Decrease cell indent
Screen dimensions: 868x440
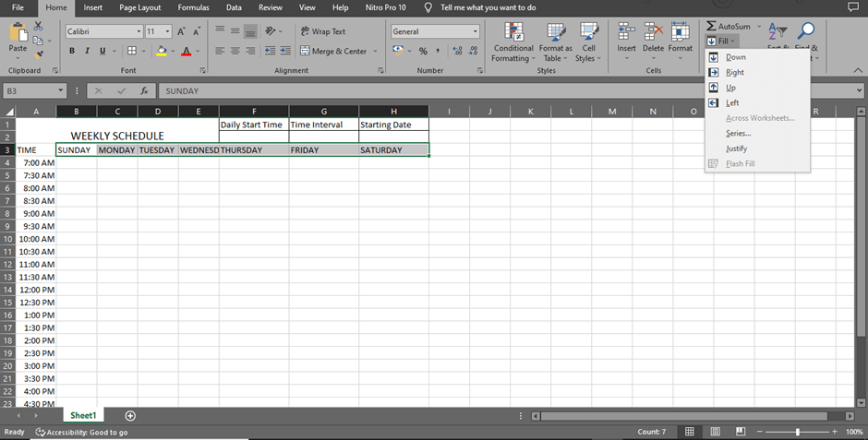[x=270, y=51]
